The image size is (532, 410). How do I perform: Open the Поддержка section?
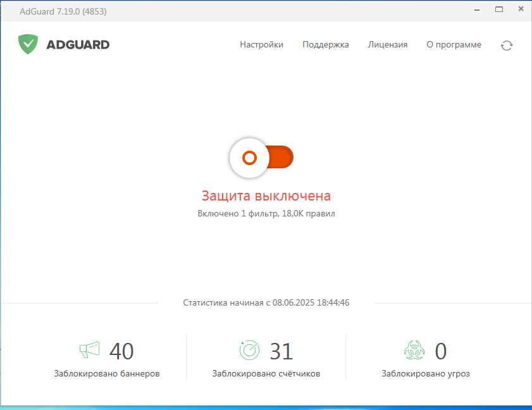(x=325, y=45)
